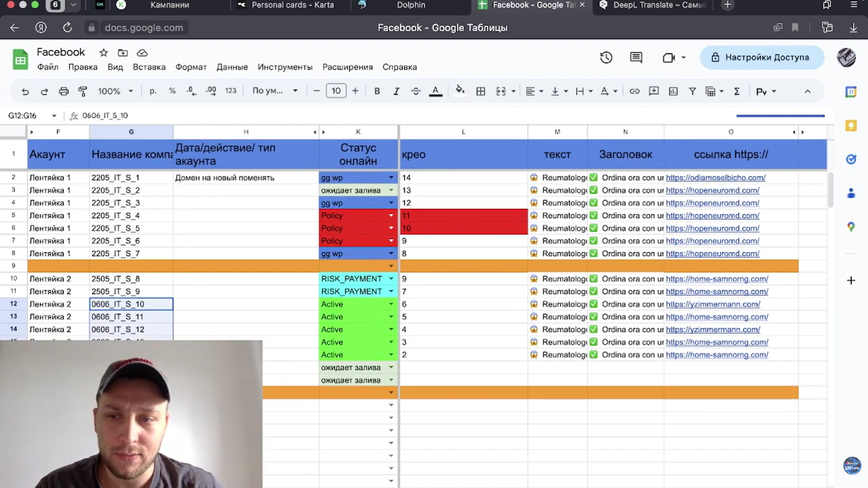868x488 pixels.
Task: Add a comment via the toolbar icon
Action: pos(654,91)
